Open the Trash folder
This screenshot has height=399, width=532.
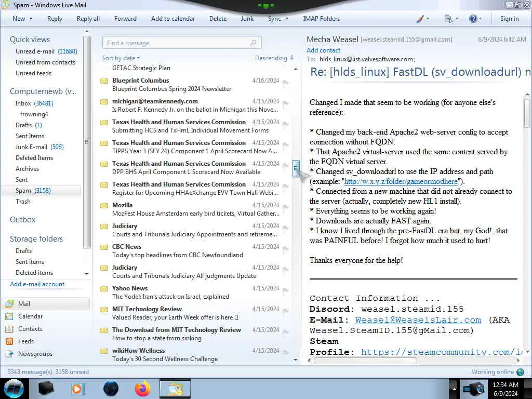pos(23,202)
